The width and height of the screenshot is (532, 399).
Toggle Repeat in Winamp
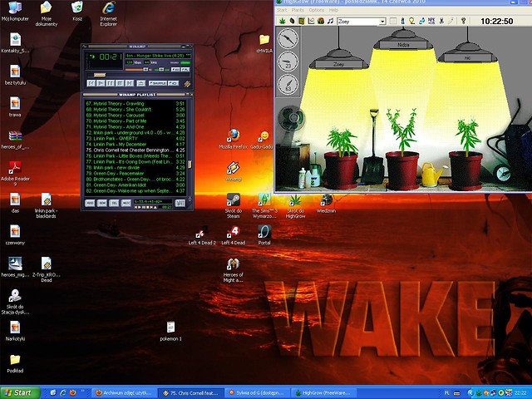point(174,83)
